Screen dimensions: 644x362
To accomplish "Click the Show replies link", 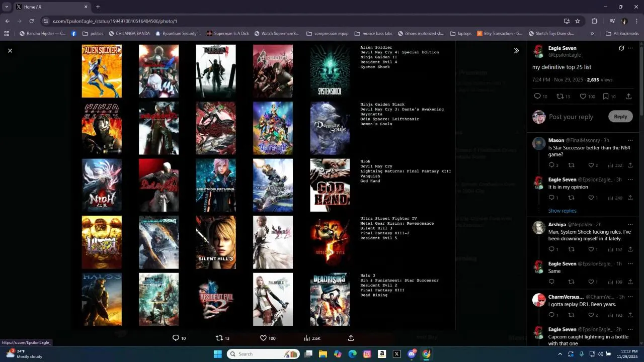I will point(562,211).
